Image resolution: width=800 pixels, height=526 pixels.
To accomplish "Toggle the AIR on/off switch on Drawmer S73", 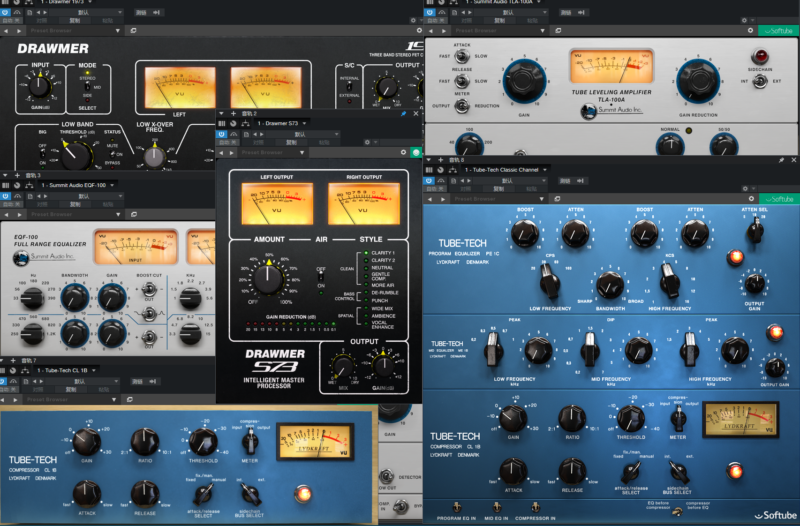I will pyautogui.click(x=321, y=275).
